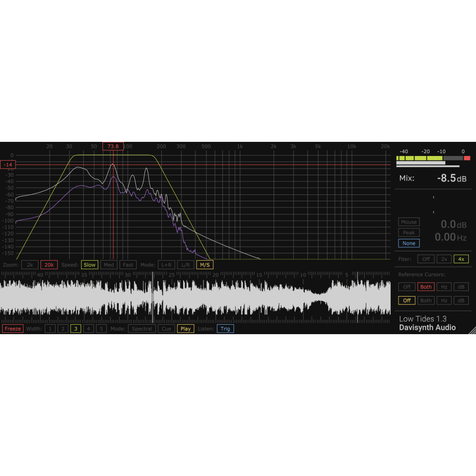
Task: Set filter to 2x
Action: point(444,259)
